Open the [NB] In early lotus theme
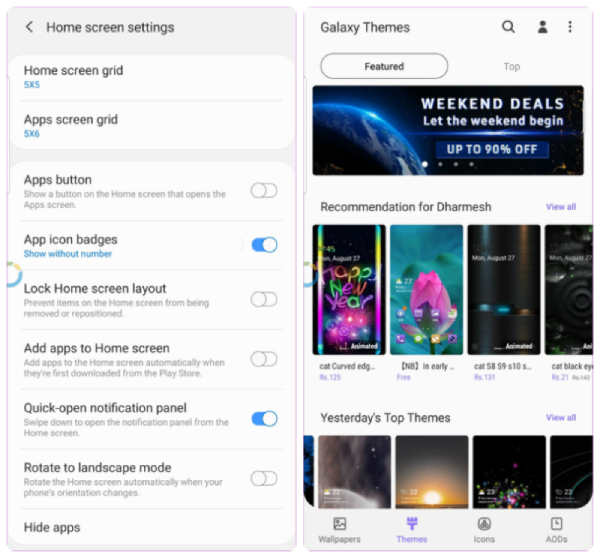Screen dimensions: 600x558 click(x=426, y=290)
